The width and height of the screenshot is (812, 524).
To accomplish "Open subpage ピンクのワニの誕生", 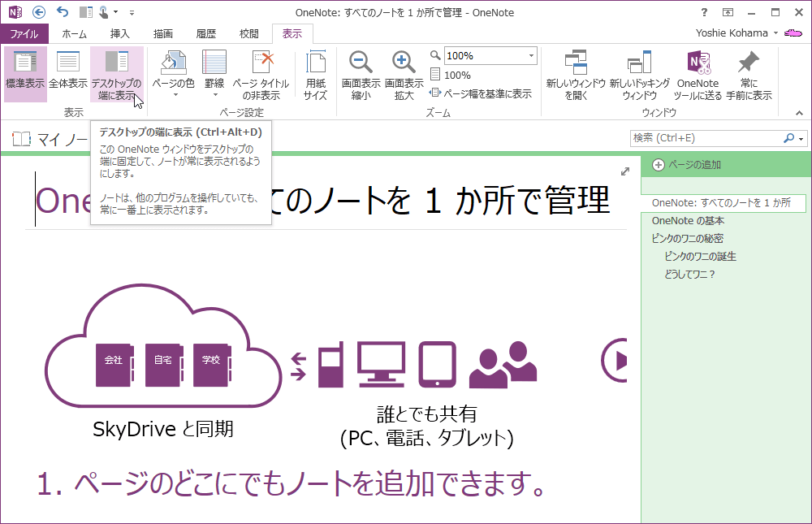I will (x=700, y=256).
